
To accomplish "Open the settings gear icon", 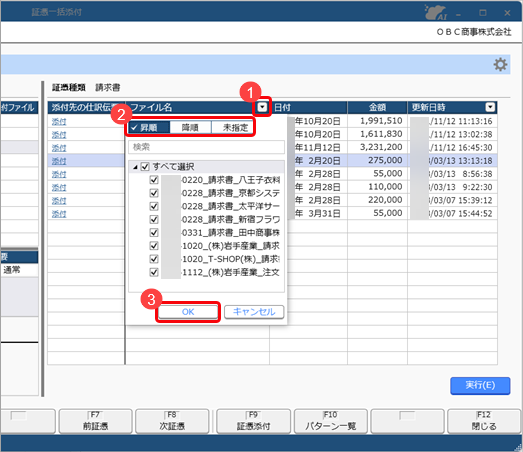I will pyautogui.click(x=500, y=64).
